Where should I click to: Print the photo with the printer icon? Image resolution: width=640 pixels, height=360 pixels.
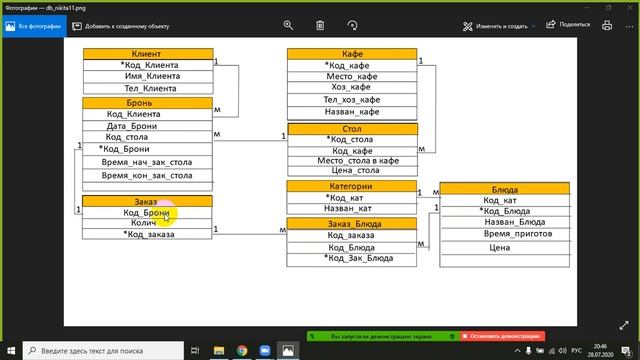pyautogui.click(x=607, y=25)
